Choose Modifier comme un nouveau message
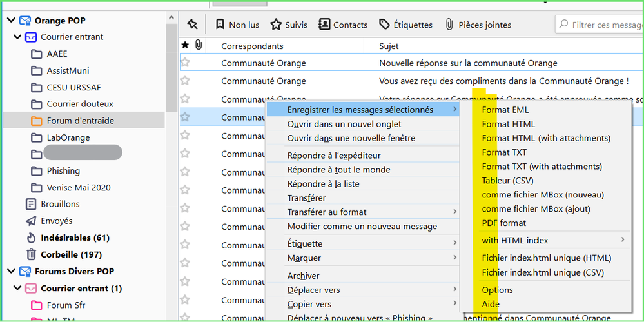The height and width of the screenshot is (324, 644). [363, 226]
